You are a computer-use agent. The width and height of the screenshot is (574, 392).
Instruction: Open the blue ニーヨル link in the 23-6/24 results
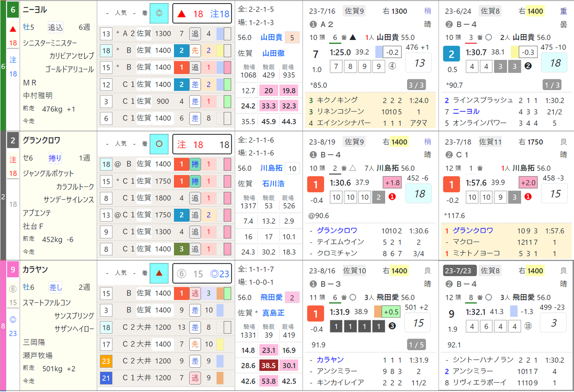pyautogui.click(x=466, y=111)
